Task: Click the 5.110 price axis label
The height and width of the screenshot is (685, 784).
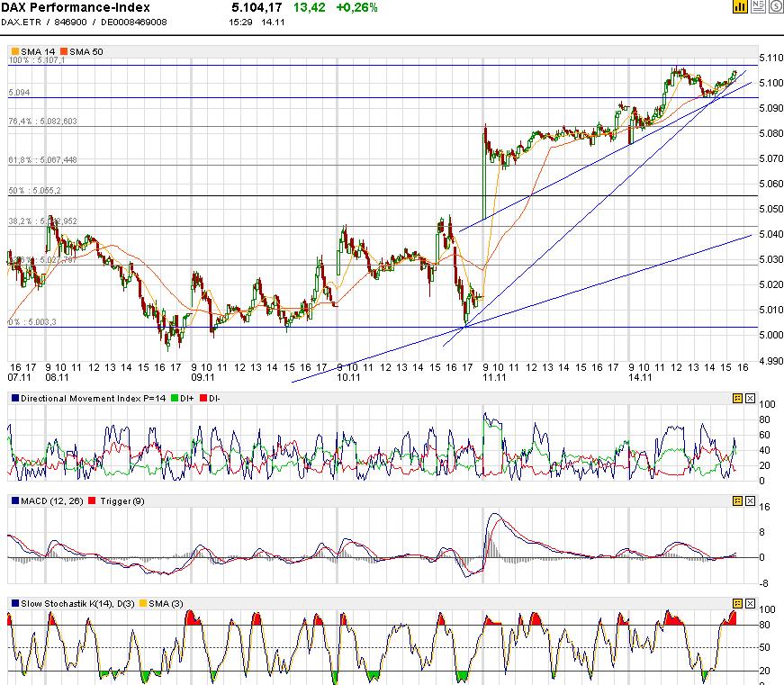Action: coord(770,58)
